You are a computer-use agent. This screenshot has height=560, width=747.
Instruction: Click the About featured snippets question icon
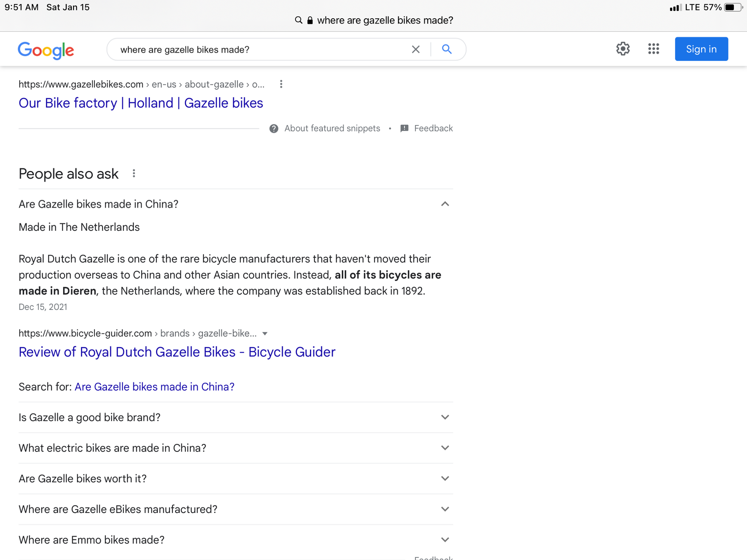click(x=274, y=128)
